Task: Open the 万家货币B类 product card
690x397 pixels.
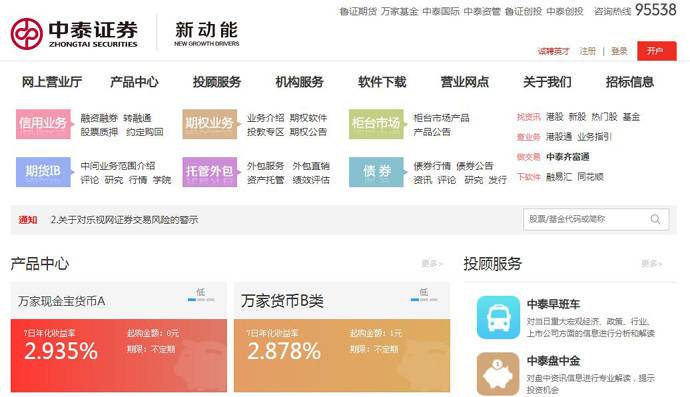Action: (342, 338)
